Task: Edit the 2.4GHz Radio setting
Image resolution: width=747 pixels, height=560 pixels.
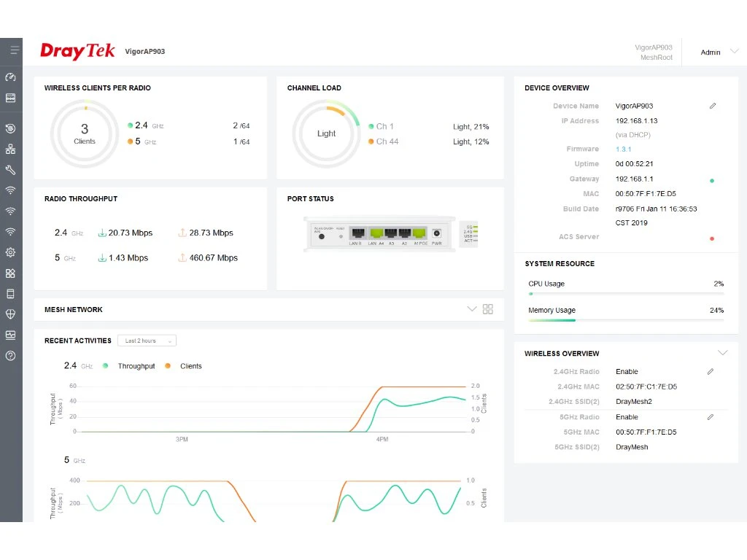Action: (x=711, y=372)
